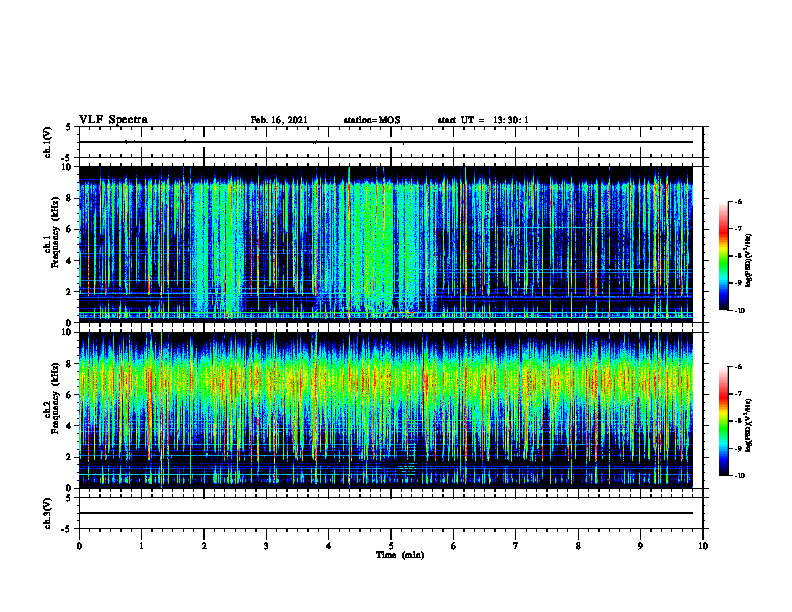Click the ch.1 spectrogram color scale bar

pos(724,256)
